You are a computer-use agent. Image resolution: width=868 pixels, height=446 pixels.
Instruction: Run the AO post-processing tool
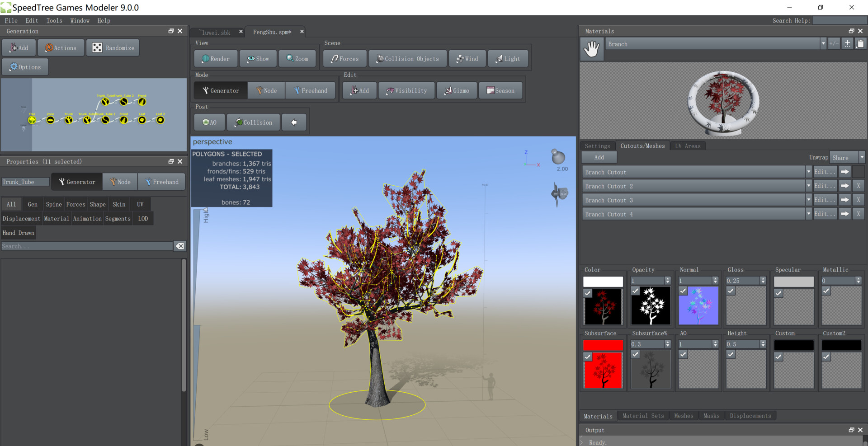(209, 122)
